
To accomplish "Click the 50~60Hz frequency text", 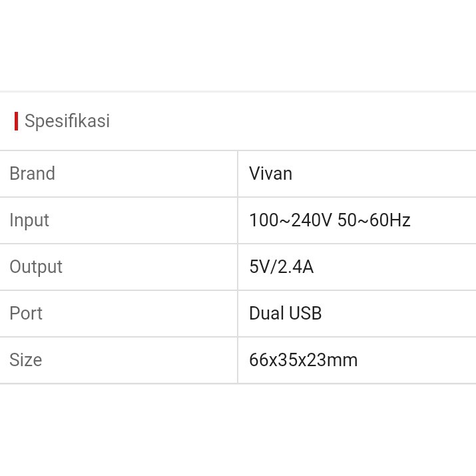I will tap(374, 220).
